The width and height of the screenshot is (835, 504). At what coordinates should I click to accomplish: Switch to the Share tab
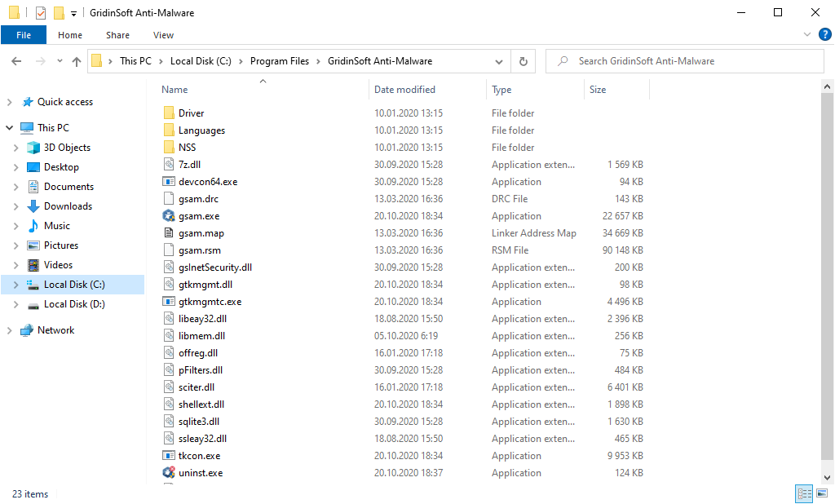point(117,35)
